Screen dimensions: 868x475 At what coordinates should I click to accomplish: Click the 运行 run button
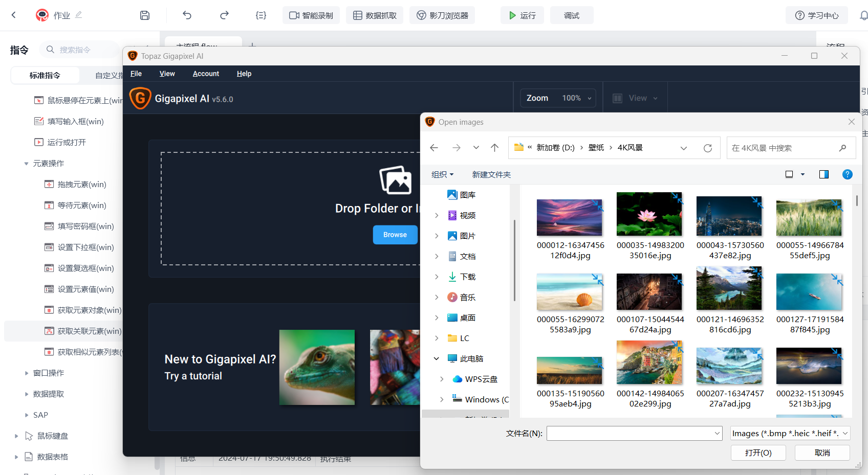coord(522,15)
